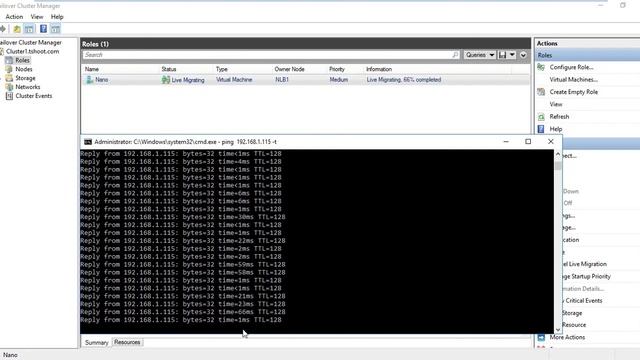
Task: Click the NLB1 owner node cell
Action: point(282,80)
